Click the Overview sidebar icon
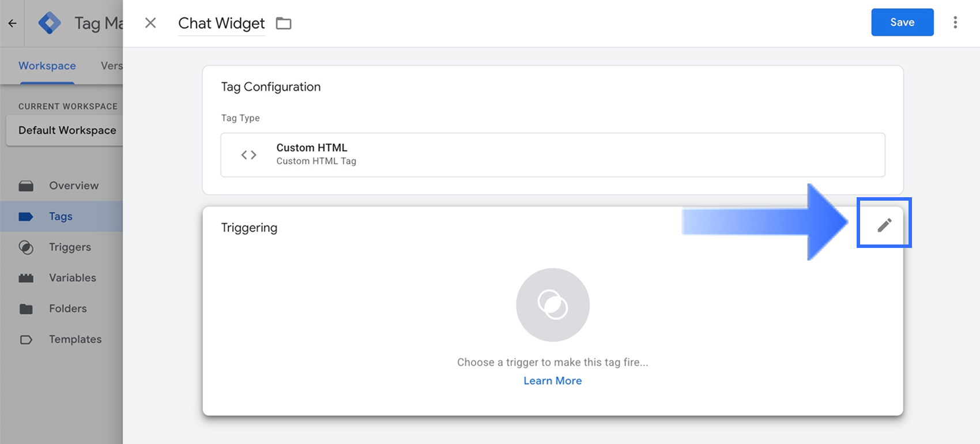Image resolution: width=980 pixels, height=444 pixels. point(26,186)
